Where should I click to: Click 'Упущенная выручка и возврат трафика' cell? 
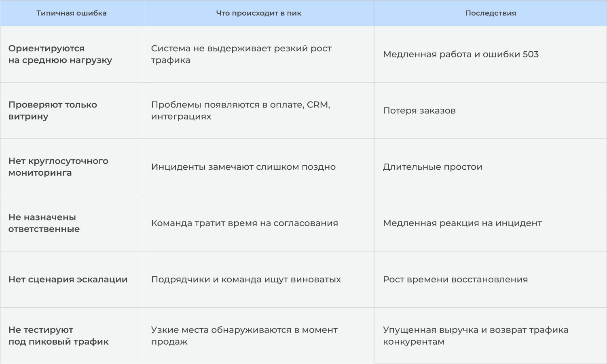pyautogui.click(x=491, y=336)
